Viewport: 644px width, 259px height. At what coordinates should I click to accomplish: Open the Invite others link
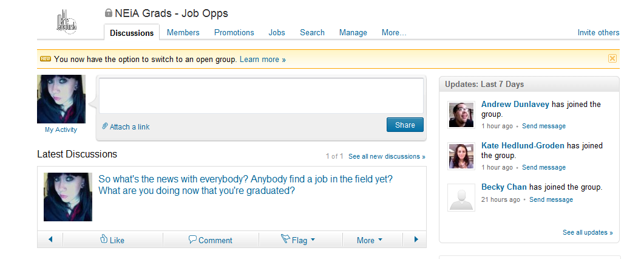point(598,32)
